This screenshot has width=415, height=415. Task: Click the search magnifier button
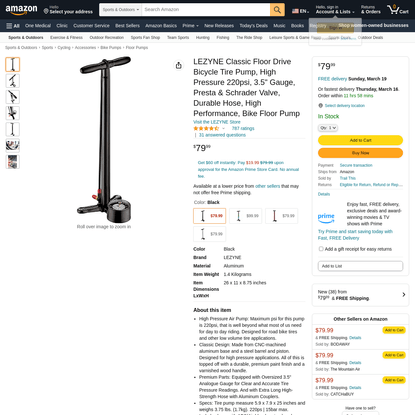277,10
